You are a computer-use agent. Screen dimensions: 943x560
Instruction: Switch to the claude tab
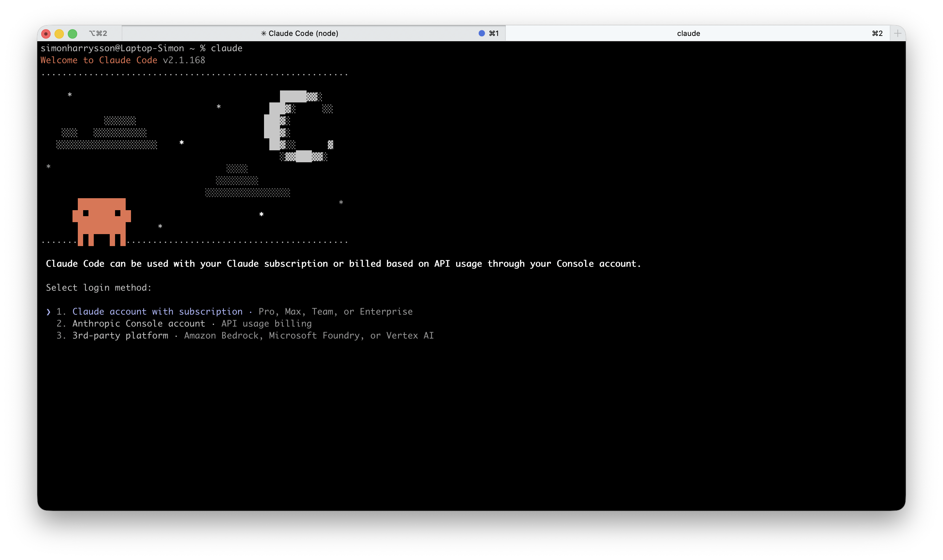(x=698, y=33)
